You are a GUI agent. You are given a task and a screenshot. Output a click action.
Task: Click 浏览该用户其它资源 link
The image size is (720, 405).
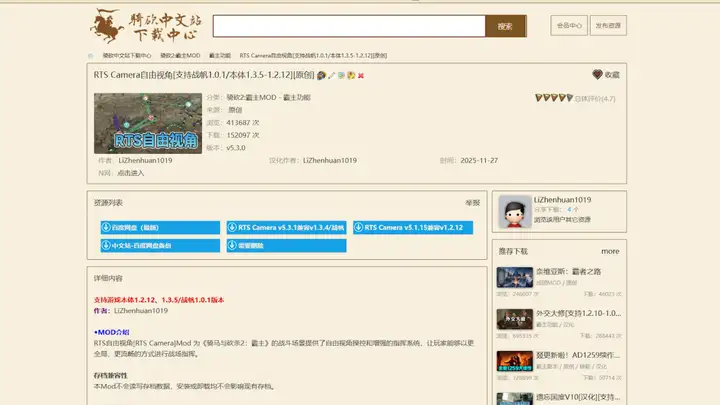tap(562, 219)
